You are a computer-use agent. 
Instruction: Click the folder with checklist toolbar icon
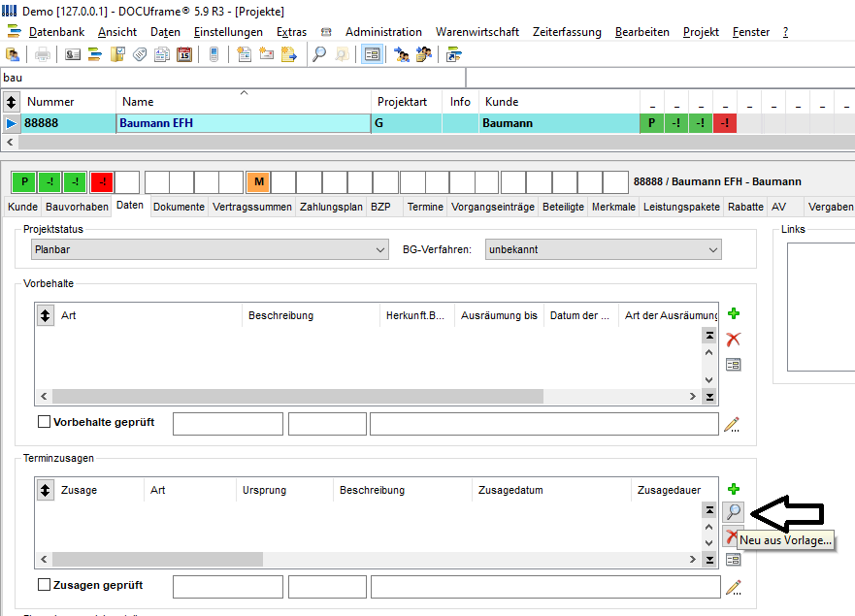pos(117,54)
